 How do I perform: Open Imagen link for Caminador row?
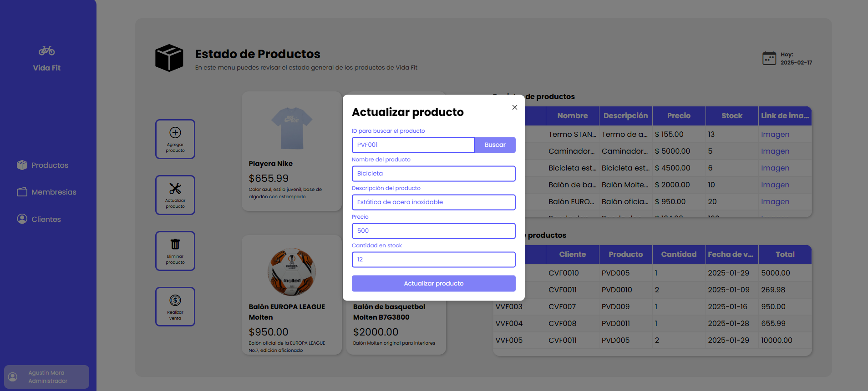click(775, 151)
